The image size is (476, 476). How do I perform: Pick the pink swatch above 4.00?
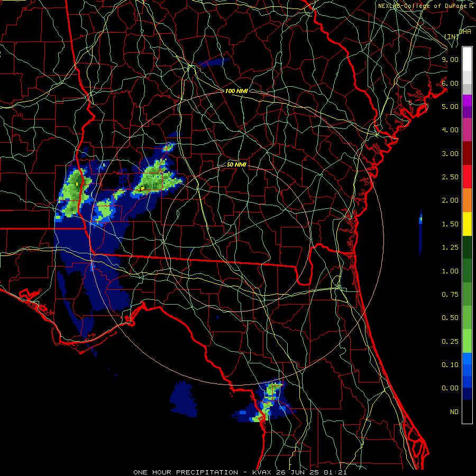click(x=467, y=130)
